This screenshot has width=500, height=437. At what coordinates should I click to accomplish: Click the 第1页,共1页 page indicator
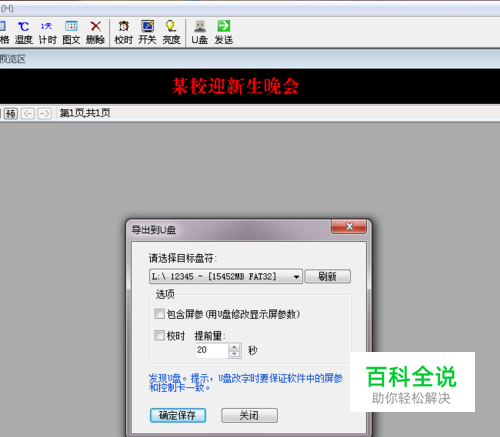(85, 113)
